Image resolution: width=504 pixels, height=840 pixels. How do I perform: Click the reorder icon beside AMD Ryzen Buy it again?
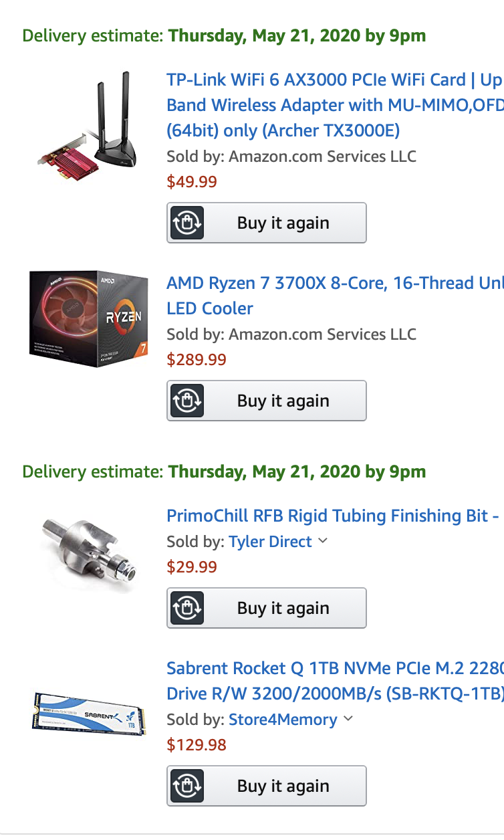[x=187, y=401]
